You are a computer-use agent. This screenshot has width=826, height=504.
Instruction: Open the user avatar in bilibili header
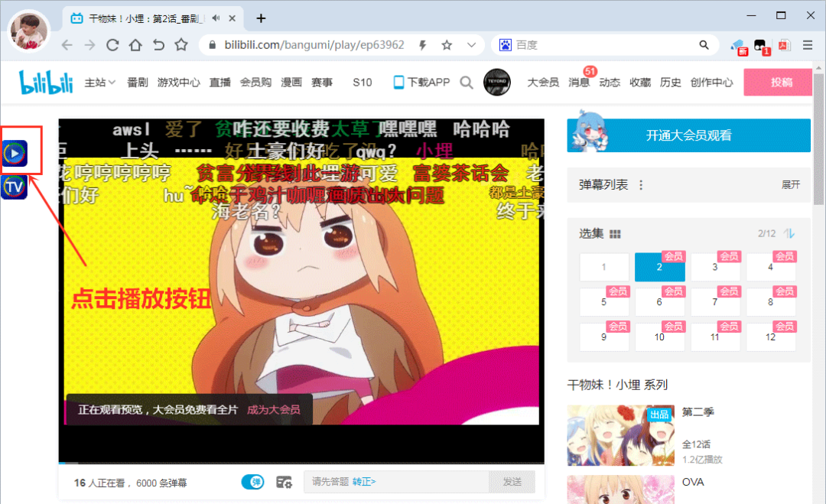tap(497, 82)
